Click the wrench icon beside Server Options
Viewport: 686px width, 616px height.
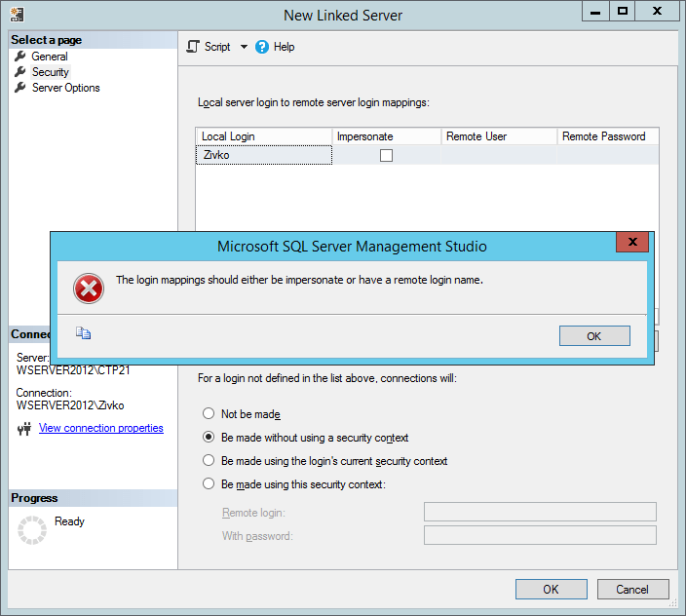point(20,88)
